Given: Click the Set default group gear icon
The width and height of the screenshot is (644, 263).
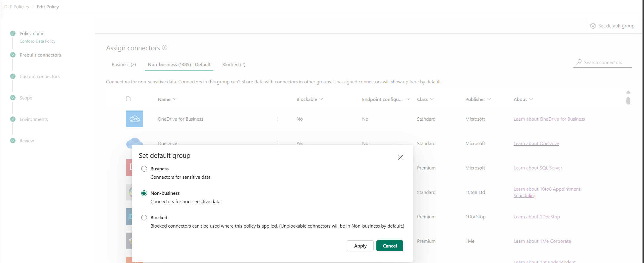Looking at the screenshot, I should coord(593,26).
